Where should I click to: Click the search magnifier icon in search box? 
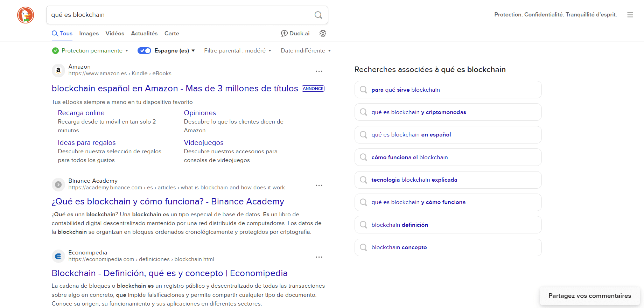(318, 15)
